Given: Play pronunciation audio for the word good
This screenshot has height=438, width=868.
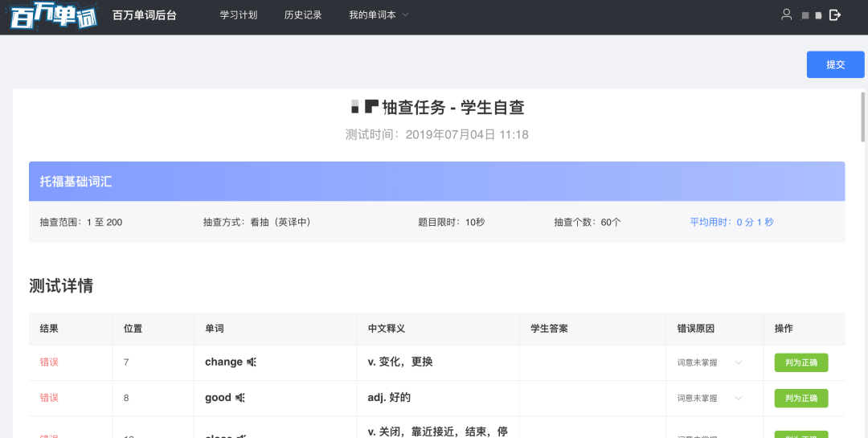Looking at the screenshot, I should click(240, 398).
